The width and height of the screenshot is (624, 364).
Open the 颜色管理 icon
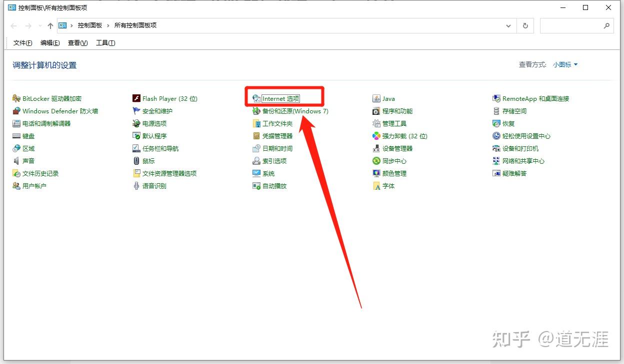[376, 174]
